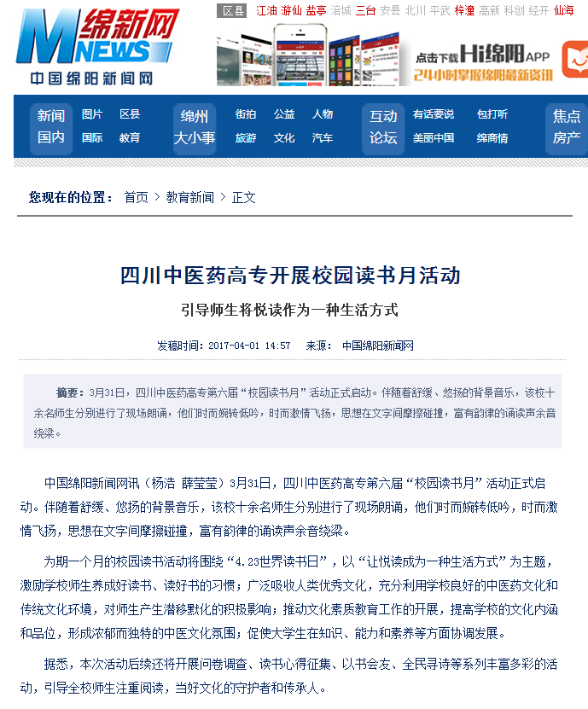Open 旅游 section in navigation

246,137
